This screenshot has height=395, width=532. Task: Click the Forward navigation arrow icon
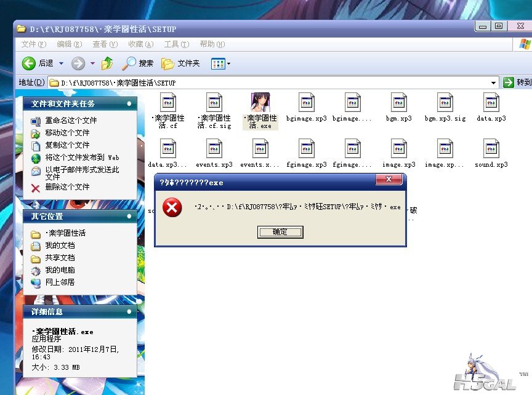[78, 63]
